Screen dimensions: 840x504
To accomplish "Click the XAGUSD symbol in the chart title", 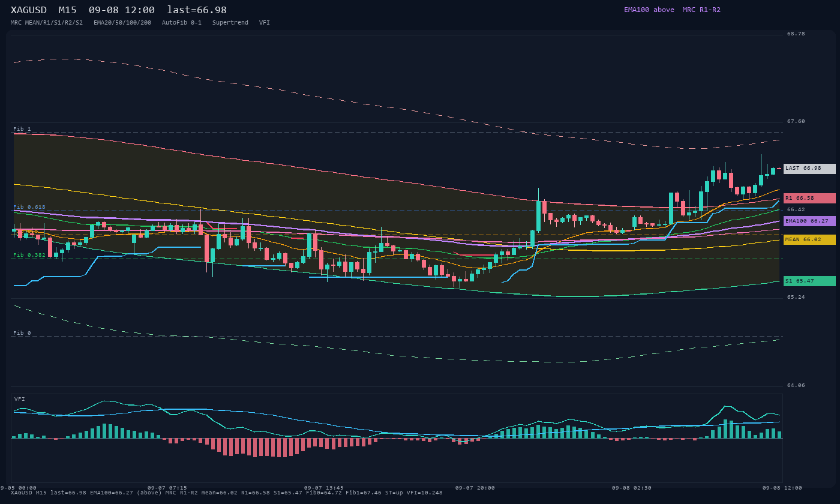I will coord(29,10).
